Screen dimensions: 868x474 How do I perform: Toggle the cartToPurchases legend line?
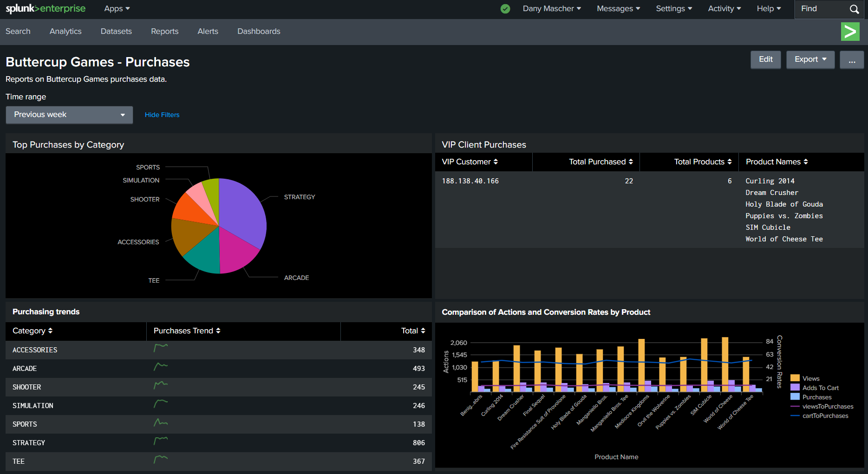coord(819,416)
